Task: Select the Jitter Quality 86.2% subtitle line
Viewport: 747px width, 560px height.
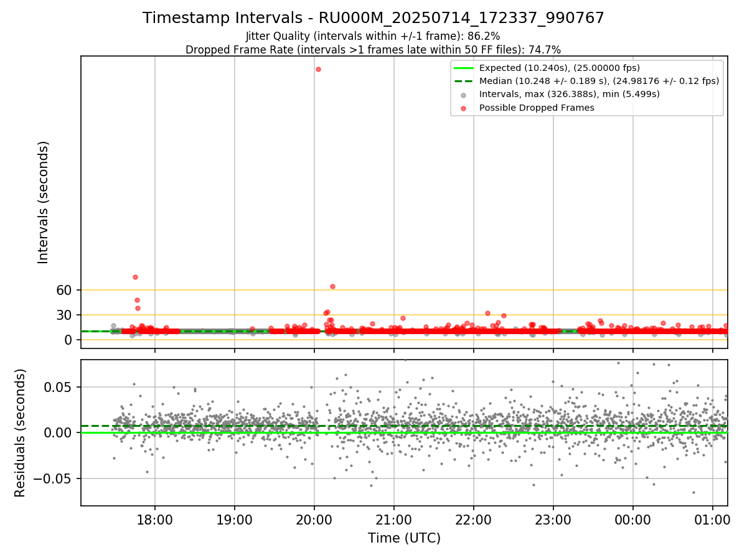Action: point(373,36)
